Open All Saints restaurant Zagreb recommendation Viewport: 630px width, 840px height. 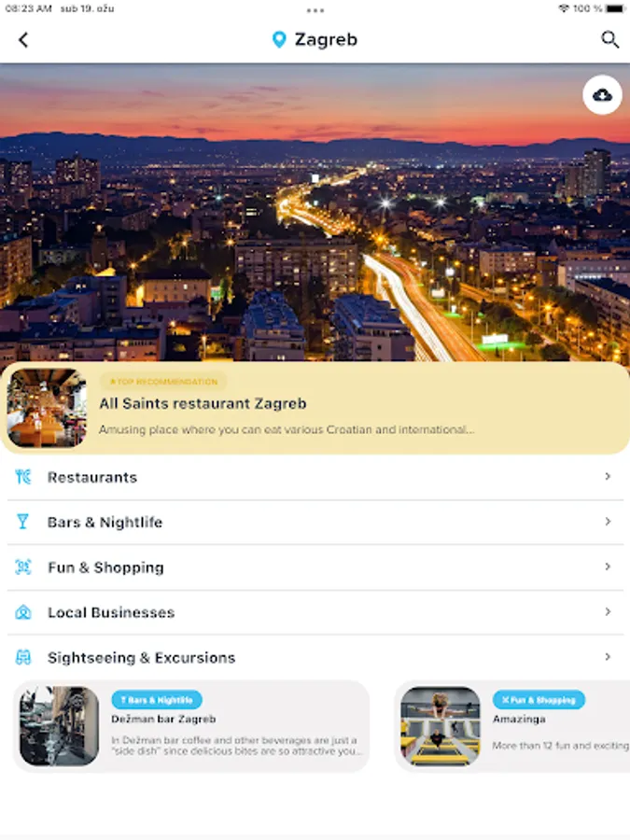(315, 408)
